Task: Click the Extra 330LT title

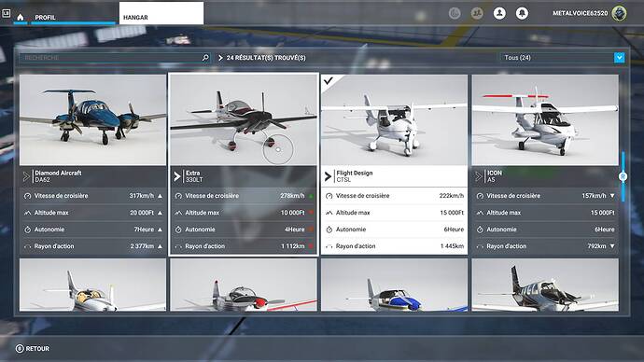Action: [x=194, y=176]
